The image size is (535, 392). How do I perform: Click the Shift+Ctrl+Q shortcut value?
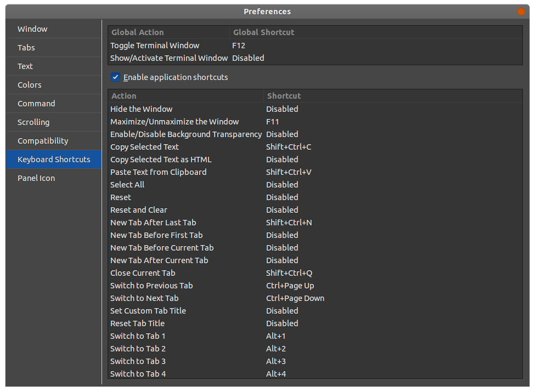click(x=289, y=273)
